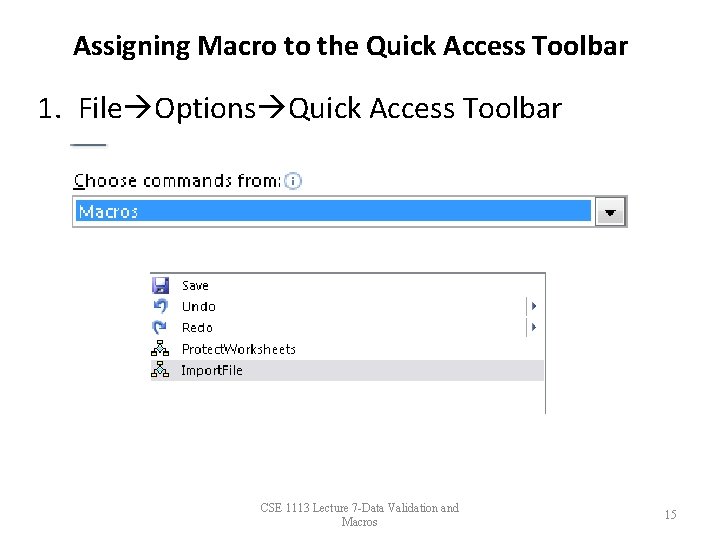Click the Save floppy disk icon
720x540 pixels.
click(x=160, y=286)
